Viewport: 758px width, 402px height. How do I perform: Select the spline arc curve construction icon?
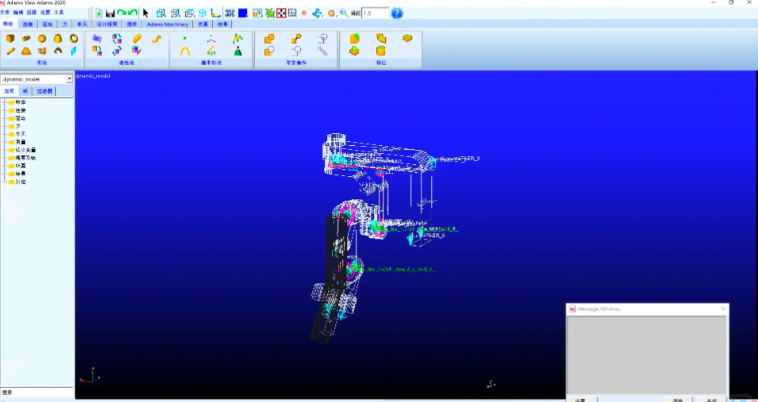point(185,50)
